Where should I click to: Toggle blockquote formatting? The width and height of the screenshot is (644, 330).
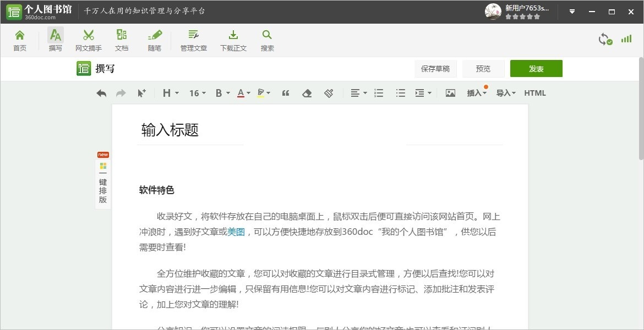coord(286,93)
